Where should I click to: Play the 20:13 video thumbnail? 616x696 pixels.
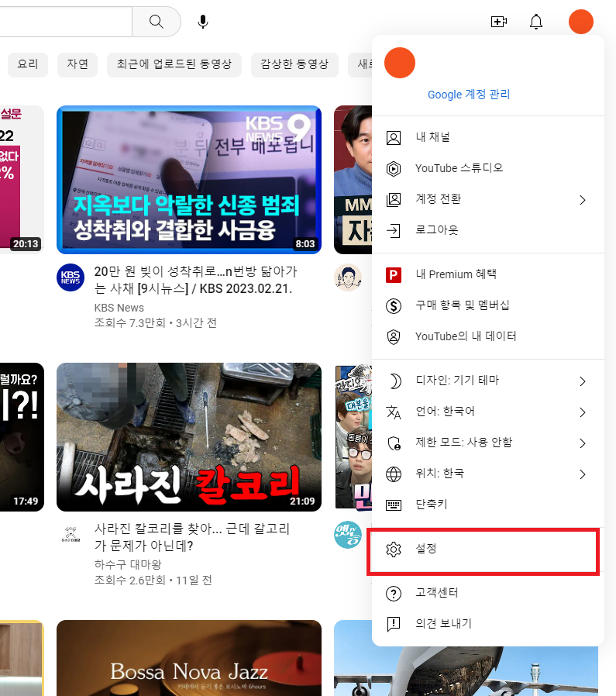coord(22,180)
